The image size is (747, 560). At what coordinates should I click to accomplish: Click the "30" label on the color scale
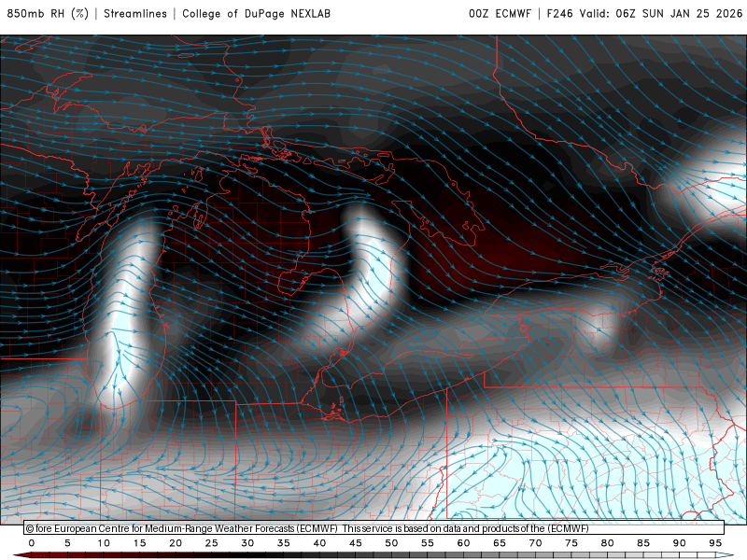coord(247,543)
